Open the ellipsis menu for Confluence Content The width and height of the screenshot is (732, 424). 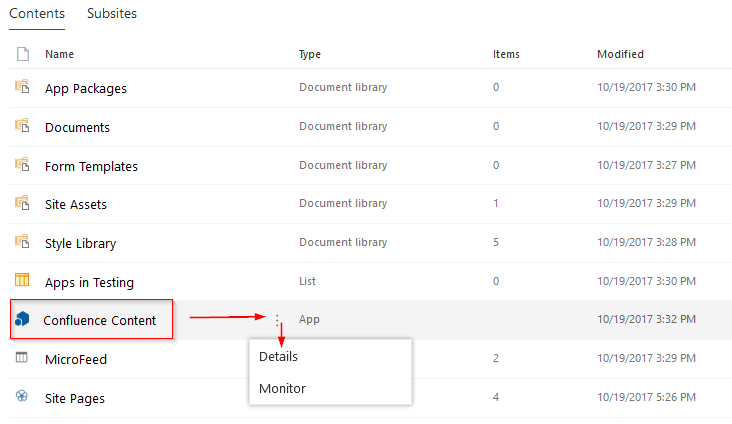[278, 320]
